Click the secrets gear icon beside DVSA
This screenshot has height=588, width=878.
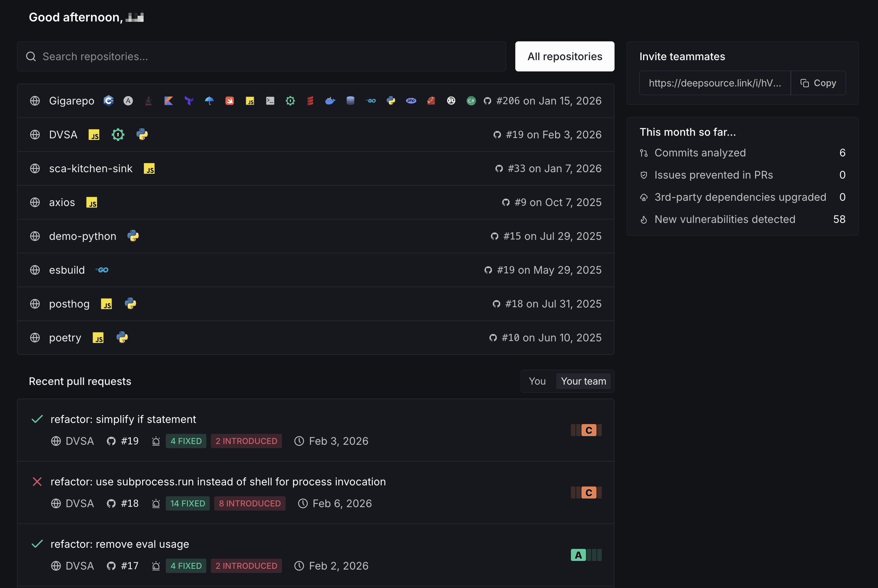pos(118,135)
